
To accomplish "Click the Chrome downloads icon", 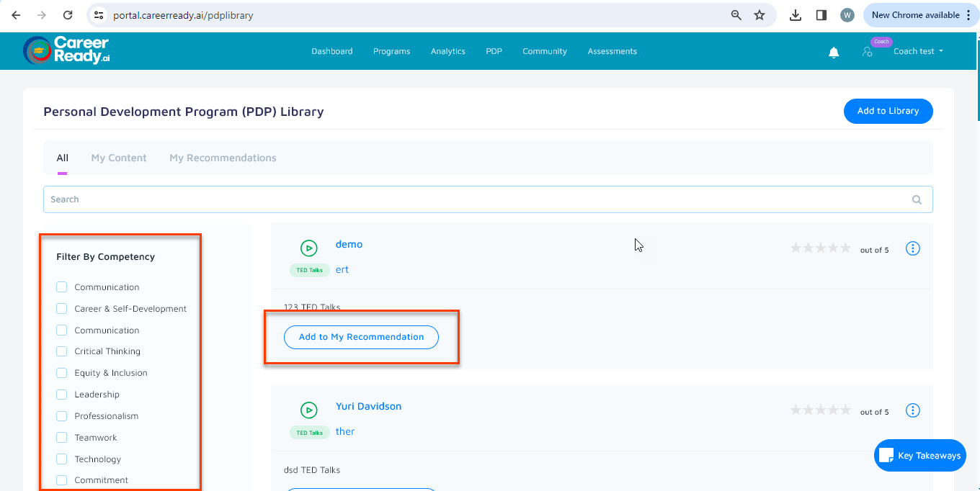I will (796, 15).
